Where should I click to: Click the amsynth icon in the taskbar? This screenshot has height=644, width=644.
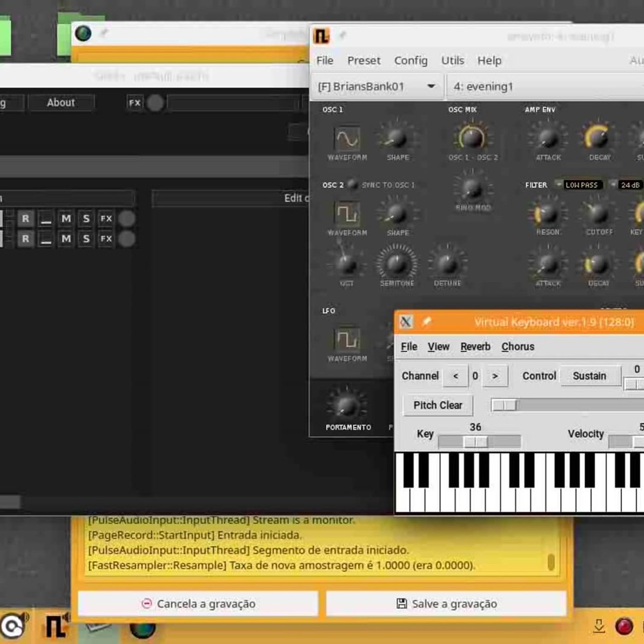56,626
